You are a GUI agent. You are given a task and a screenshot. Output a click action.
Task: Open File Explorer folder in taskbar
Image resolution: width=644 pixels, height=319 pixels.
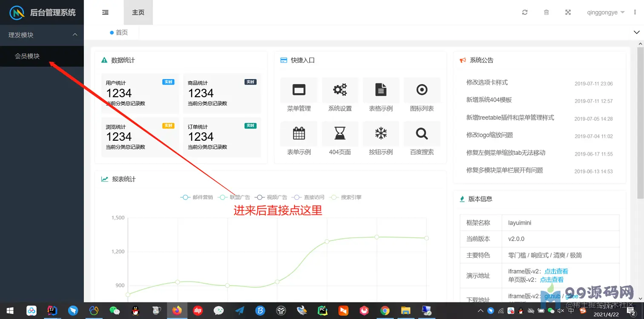[405, 311]
